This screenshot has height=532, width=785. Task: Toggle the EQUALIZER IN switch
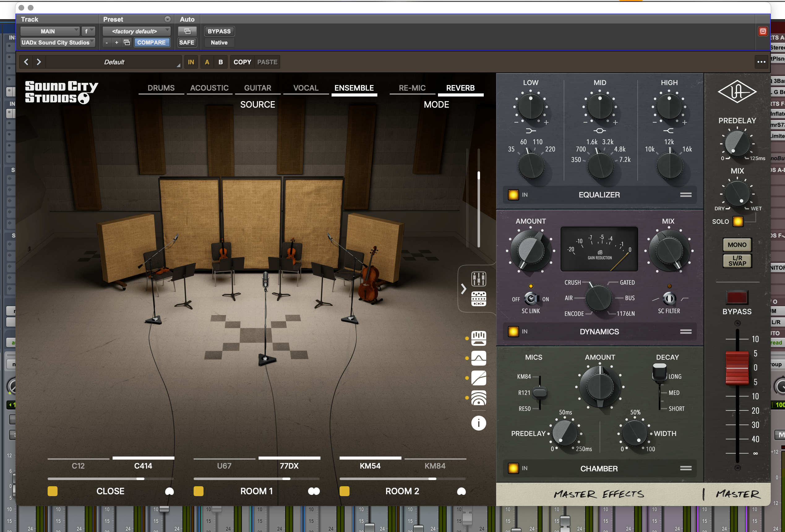[x=513, y=195]
